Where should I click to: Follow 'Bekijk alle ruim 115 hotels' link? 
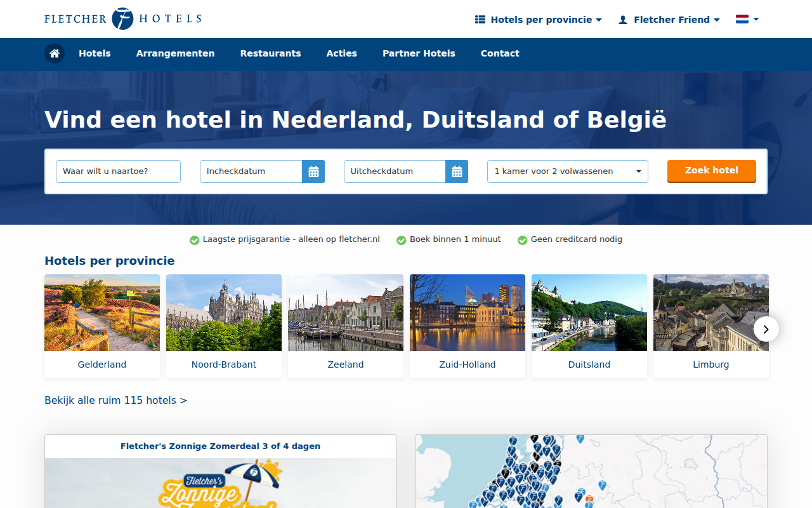[x=116, y=401]
